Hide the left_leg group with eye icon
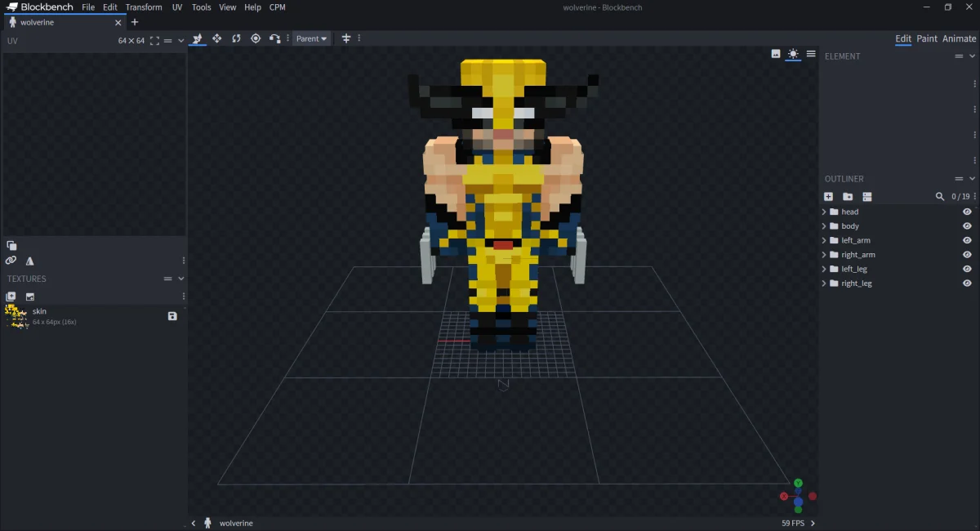The width and height of the screenshot is (980, 531). 967,269
